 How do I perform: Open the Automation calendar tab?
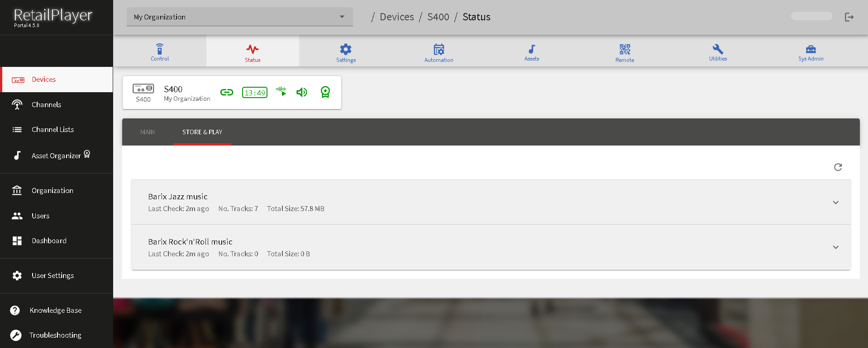(x=439, y=52)
